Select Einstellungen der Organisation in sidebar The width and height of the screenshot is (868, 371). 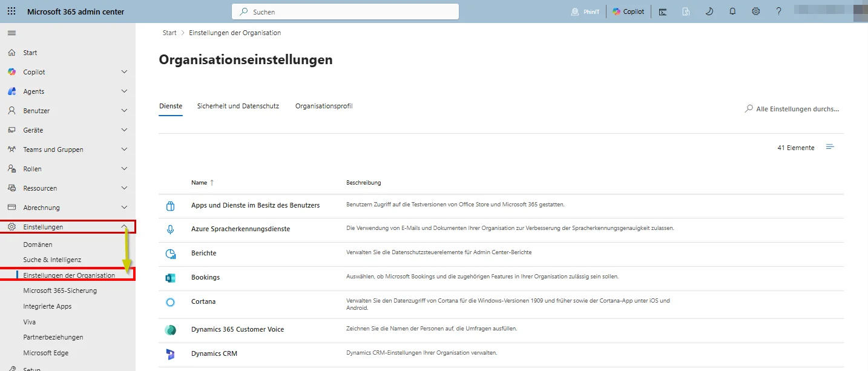pyautogui.click(x=69, y=275)
